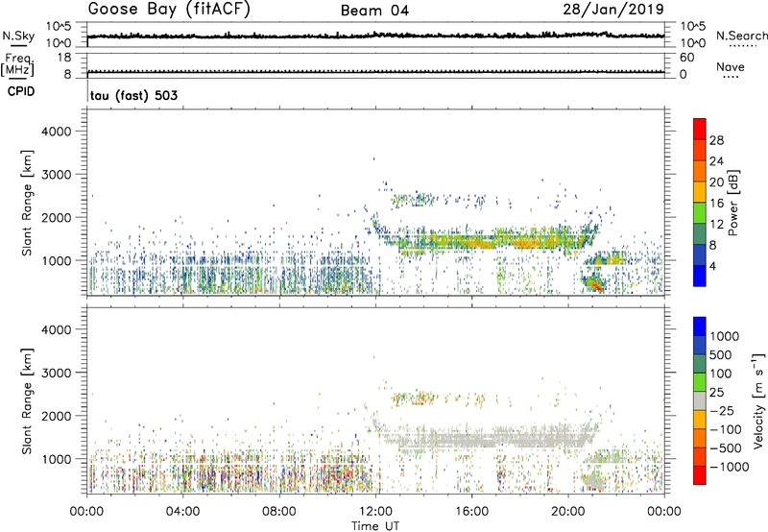Click the N.Search legend label
Image resolution: width=768 pixels, height=532 pixels.
point(741,36)
